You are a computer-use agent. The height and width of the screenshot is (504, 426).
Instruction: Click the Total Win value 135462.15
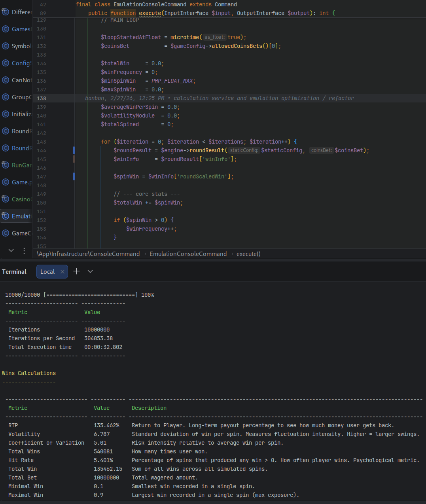[108, 469]
